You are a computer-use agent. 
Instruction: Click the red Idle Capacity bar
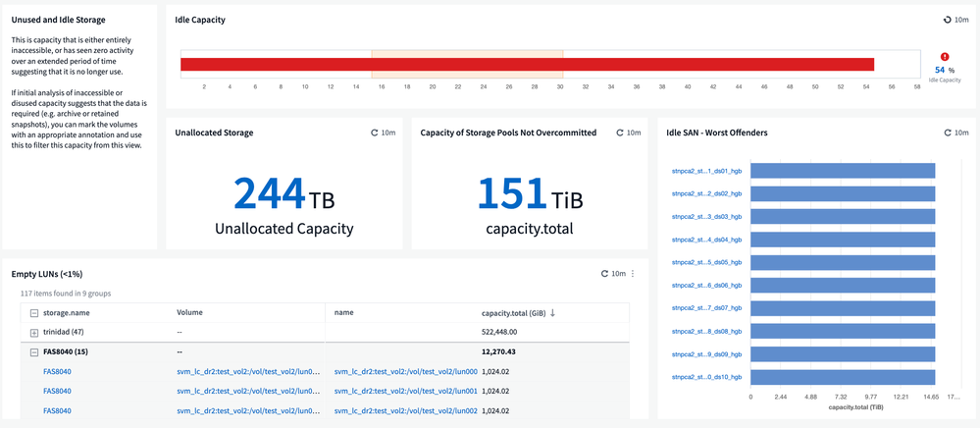[x=527, y=65]
